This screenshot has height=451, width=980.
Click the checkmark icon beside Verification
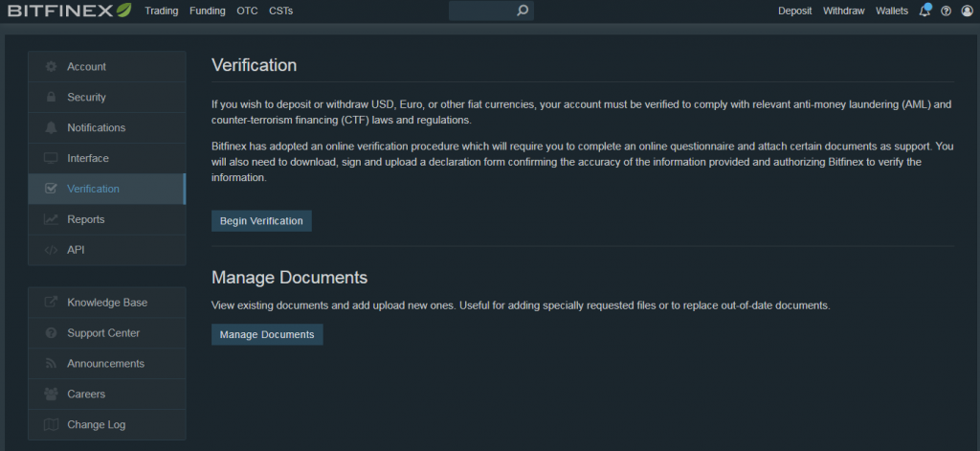point(52,189)
